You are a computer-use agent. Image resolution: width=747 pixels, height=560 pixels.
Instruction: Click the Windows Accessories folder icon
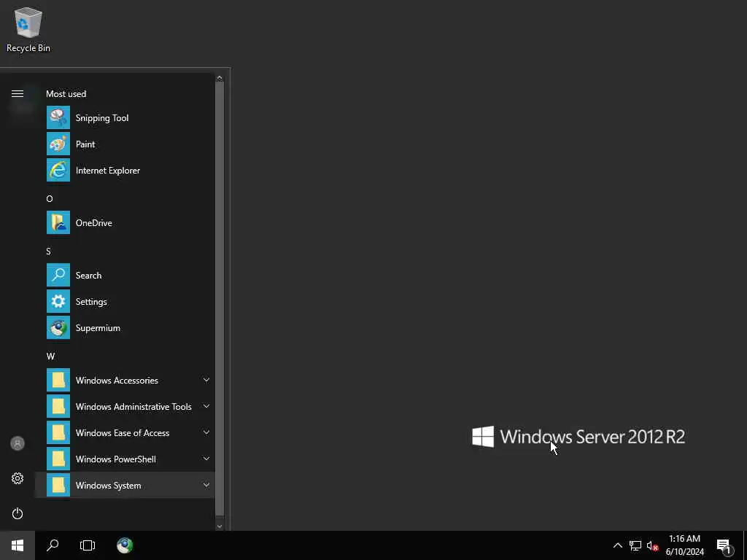(x=58, y=380)
